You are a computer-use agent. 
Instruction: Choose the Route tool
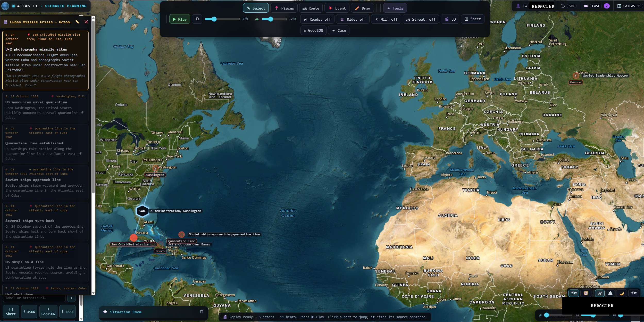pyautogui.click(x=311, y=8)
